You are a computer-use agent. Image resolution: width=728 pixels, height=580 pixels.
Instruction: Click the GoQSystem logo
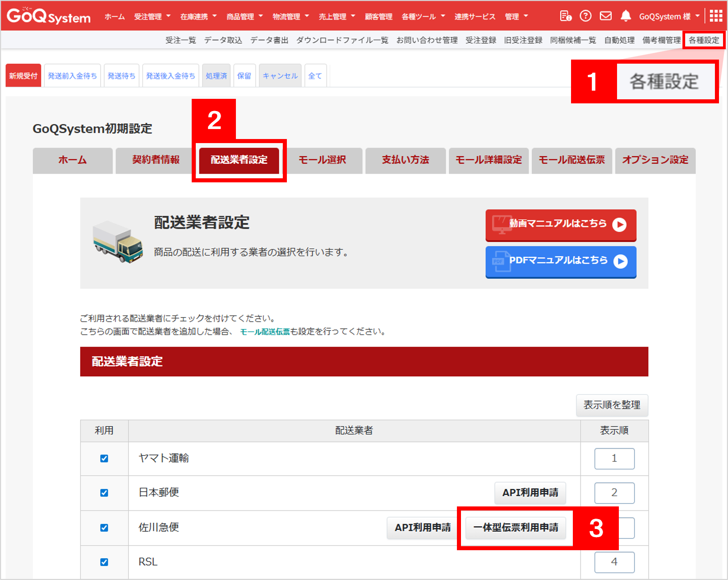[49, 16]
